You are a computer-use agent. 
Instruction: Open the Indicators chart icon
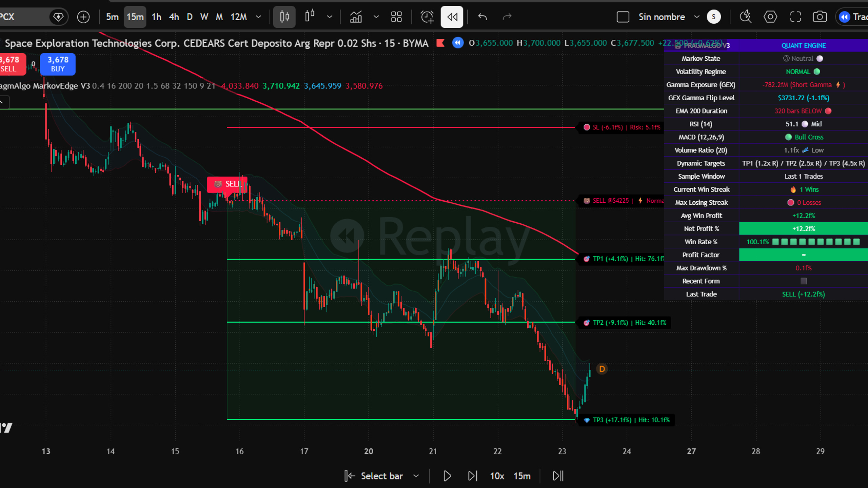click(x=356, y=17)
